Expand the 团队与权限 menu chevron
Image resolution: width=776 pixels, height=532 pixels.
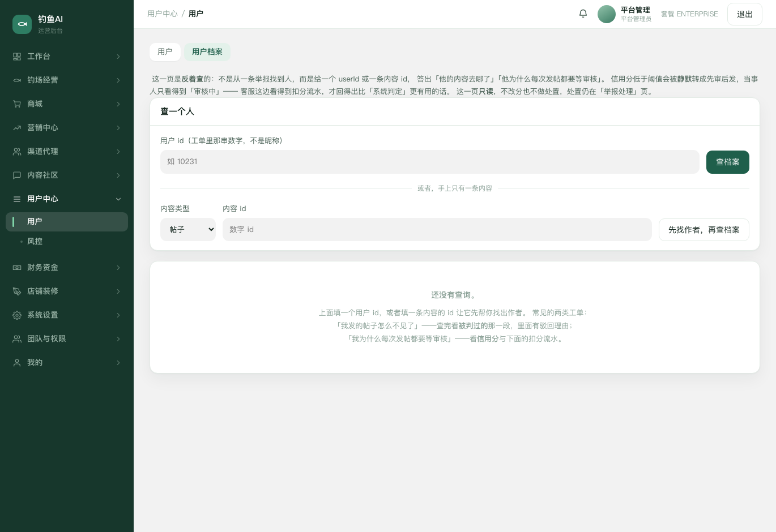pos(118,339)
